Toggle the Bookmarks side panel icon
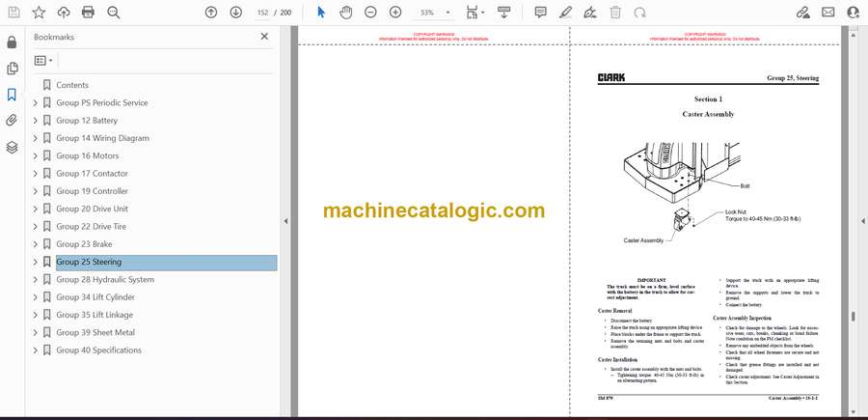This screenshot has width=868, height=420. [13, 95]
